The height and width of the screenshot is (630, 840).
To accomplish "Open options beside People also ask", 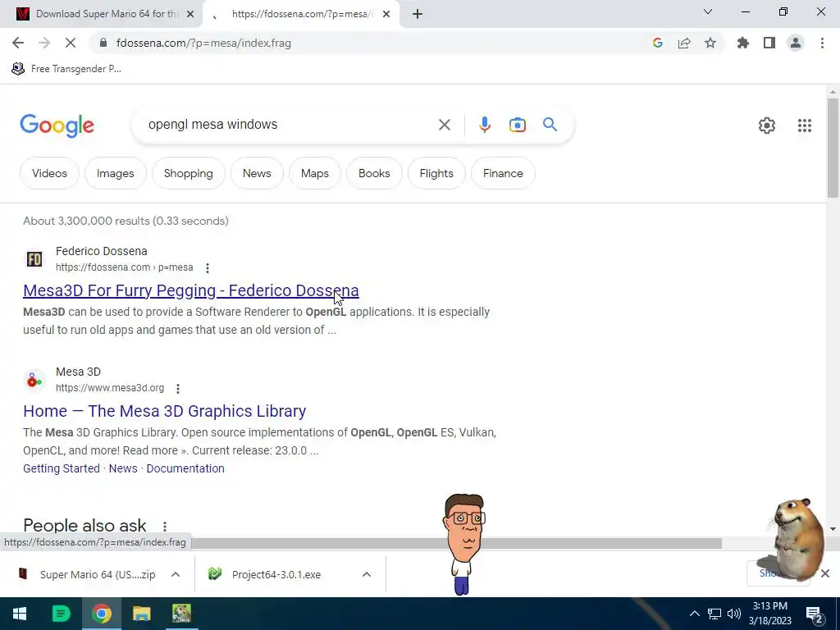I will point(165,527).
